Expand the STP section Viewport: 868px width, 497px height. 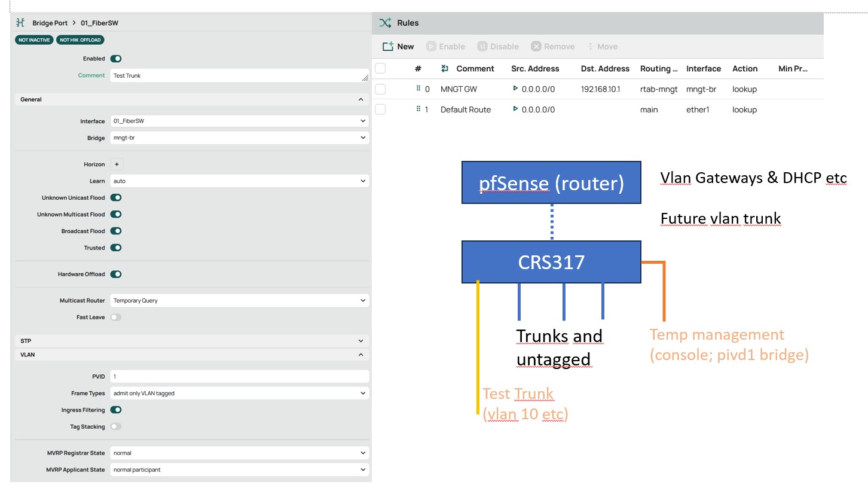click(x=192, y=340)
